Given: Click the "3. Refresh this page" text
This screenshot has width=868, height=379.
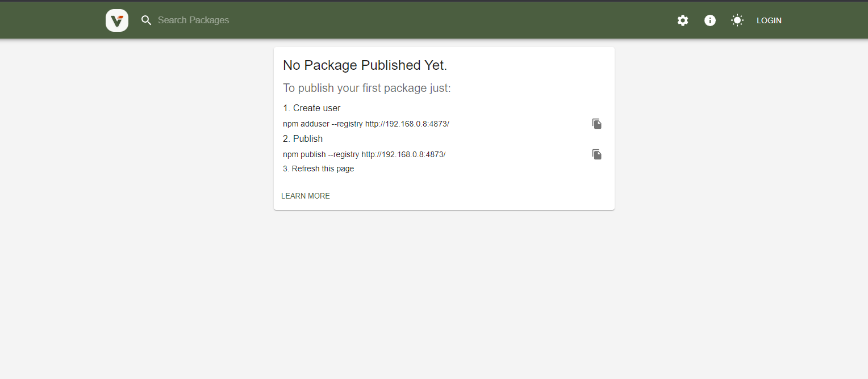Looking at the screenshot, I should (319, 169).
